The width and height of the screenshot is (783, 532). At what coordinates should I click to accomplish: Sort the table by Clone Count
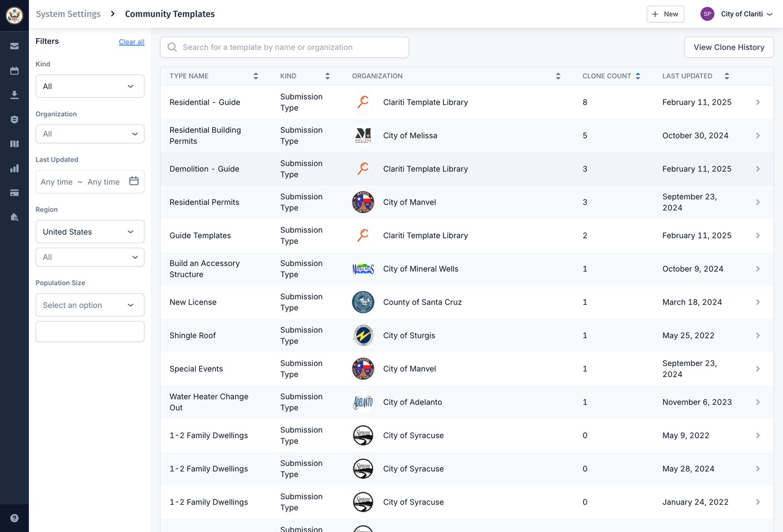638,76
